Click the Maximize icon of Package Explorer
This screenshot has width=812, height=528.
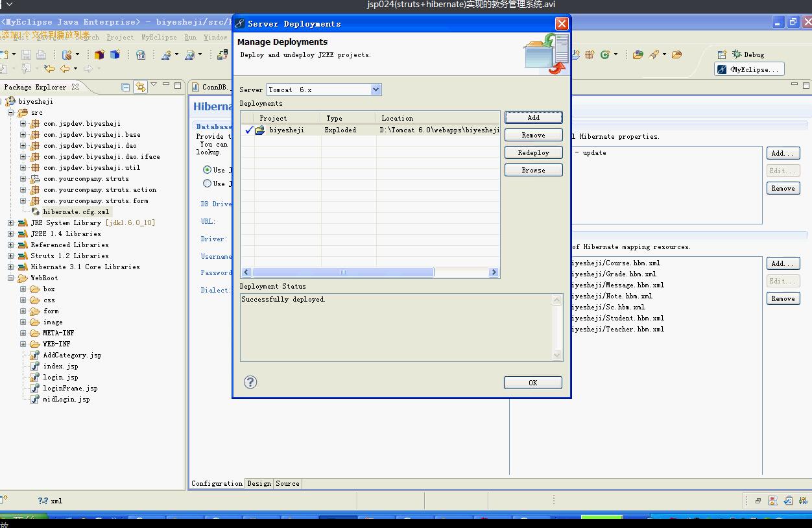[177, 85]
